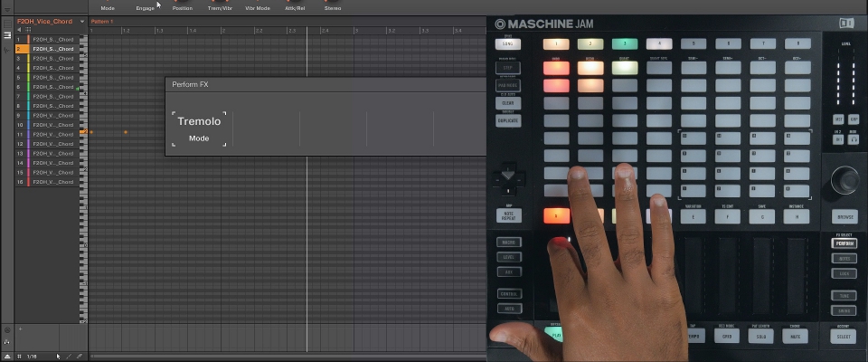868x362 pixels.
Task: Click the Engage parameter label
Action: (x=145, y=8)
